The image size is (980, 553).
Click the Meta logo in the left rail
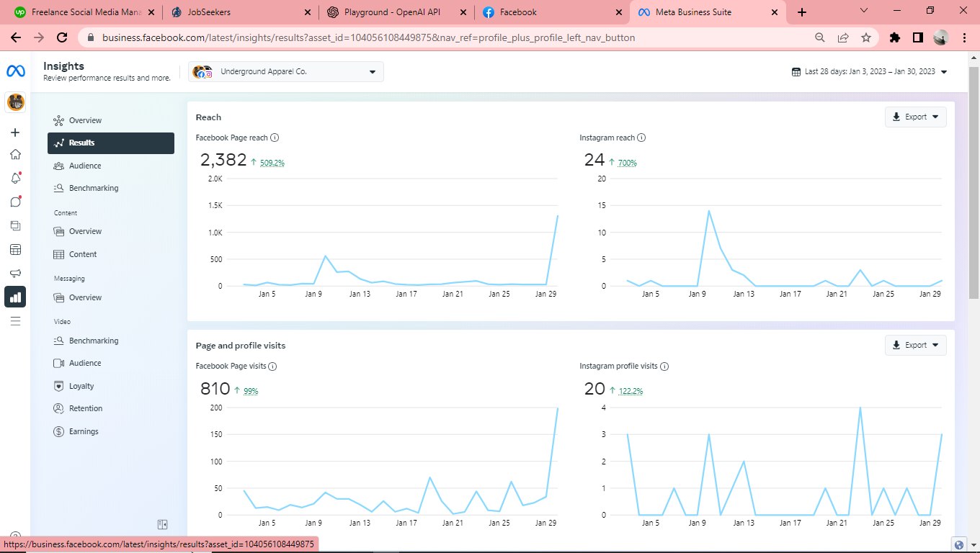15,71
